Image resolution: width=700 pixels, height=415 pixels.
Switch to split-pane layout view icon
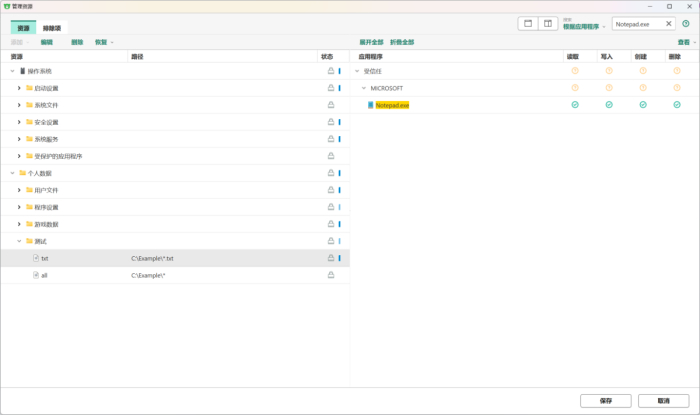548,23
